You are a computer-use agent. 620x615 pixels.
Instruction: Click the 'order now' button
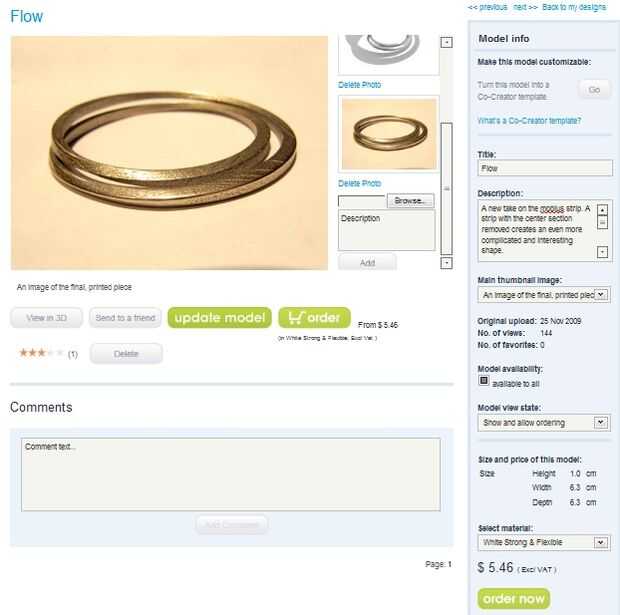point(514,599)
